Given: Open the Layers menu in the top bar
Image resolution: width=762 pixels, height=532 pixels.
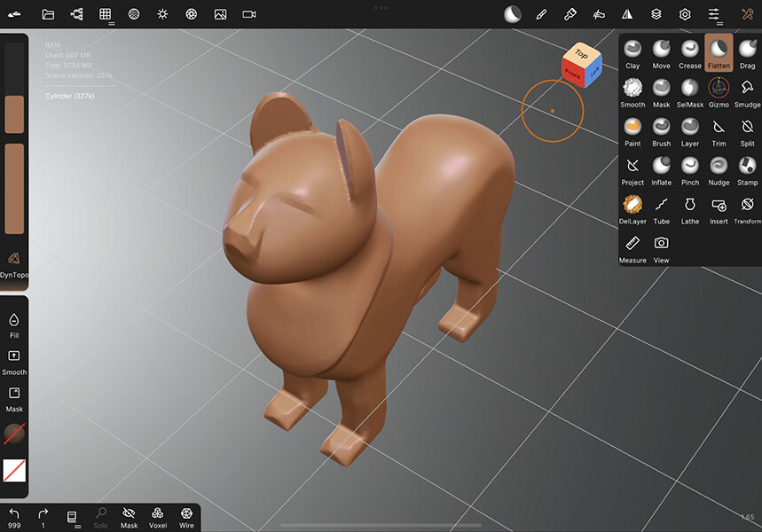Looking at the screenshot, I should [x=656, y=14].
